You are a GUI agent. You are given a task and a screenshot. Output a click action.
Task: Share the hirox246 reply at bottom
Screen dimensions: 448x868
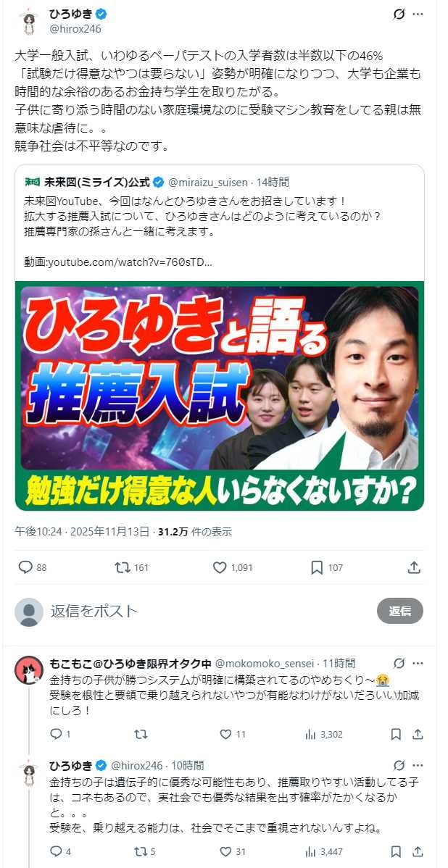[x=418, y=851]
